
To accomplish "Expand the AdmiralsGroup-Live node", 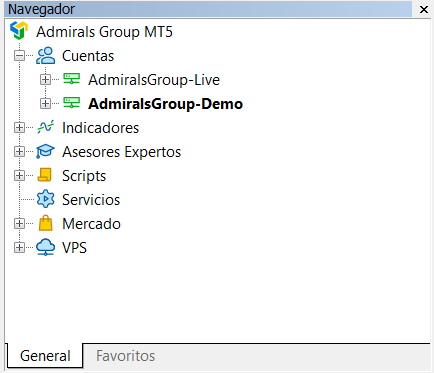I will [45, 80].
